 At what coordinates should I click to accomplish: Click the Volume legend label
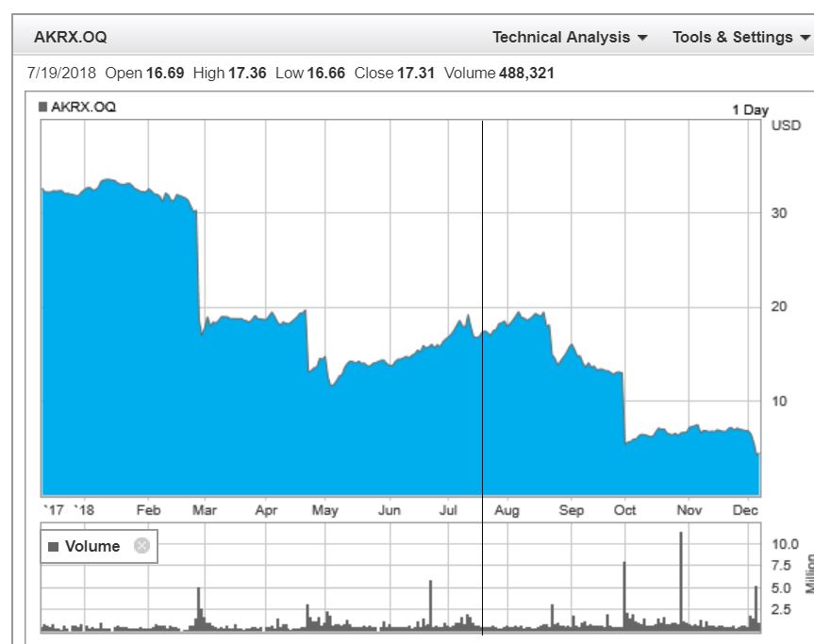pyautogui.click(x=92, y=547)
